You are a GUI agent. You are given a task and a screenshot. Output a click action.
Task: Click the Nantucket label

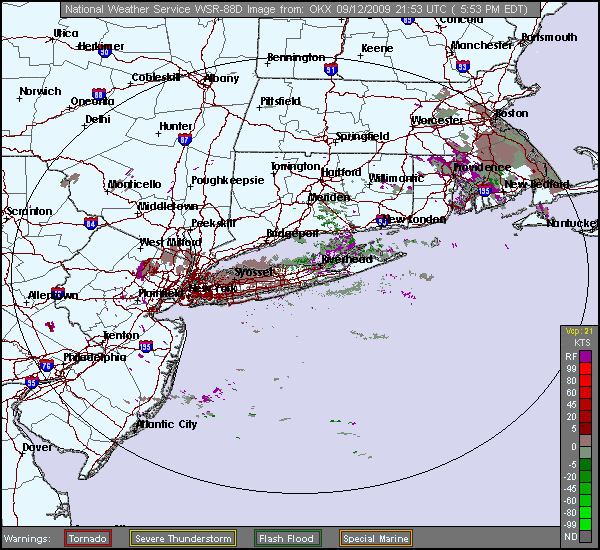point(572,223)
